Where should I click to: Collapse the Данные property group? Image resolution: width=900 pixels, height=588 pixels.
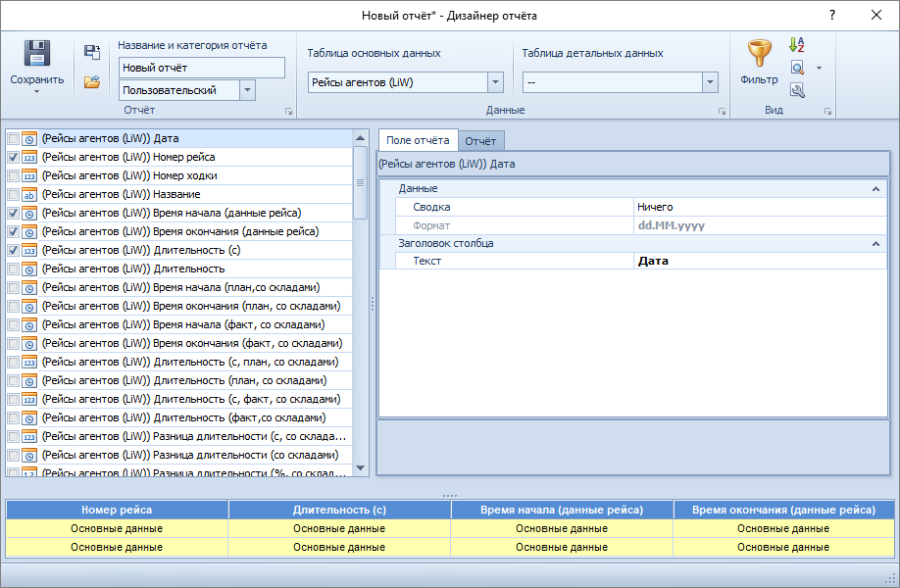(x=875, y=189)
